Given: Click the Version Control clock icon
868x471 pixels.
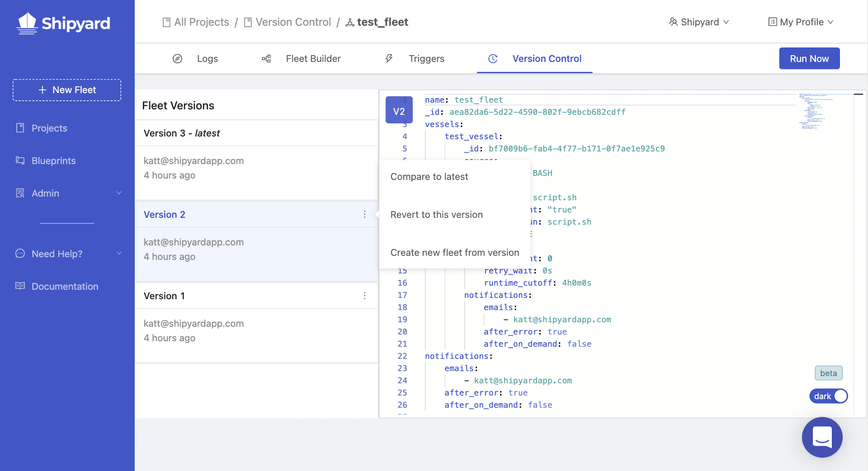Looking at the screenshot, I should (x=493, y=59).
